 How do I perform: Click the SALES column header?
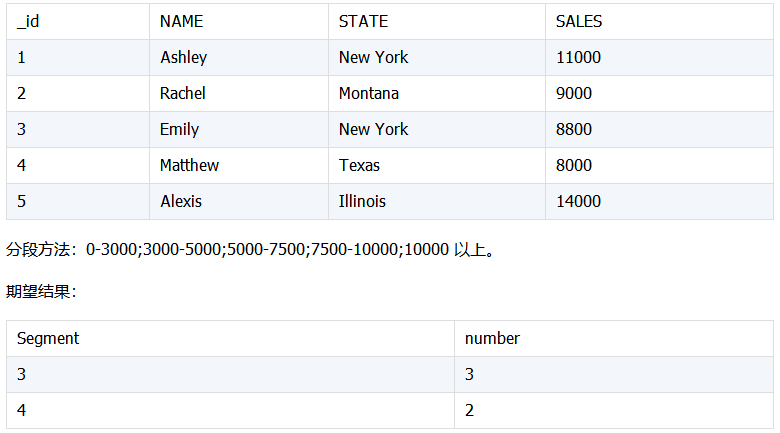pos(579,21)
